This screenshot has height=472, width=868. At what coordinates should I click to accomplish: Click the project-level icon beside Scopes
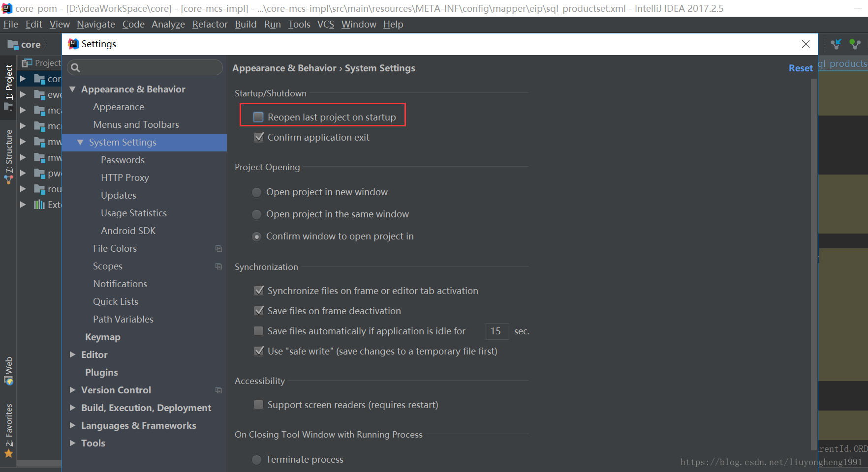pos(219,266)
